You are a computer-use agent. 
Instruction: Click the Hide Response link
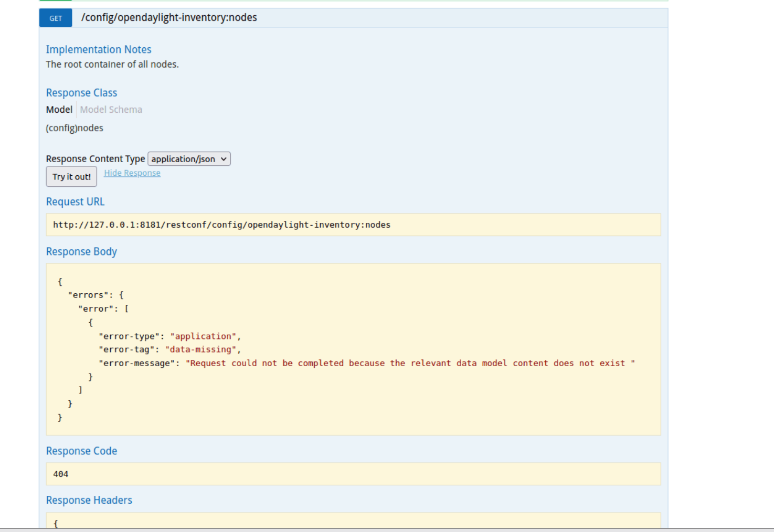[x=132, y=173]
